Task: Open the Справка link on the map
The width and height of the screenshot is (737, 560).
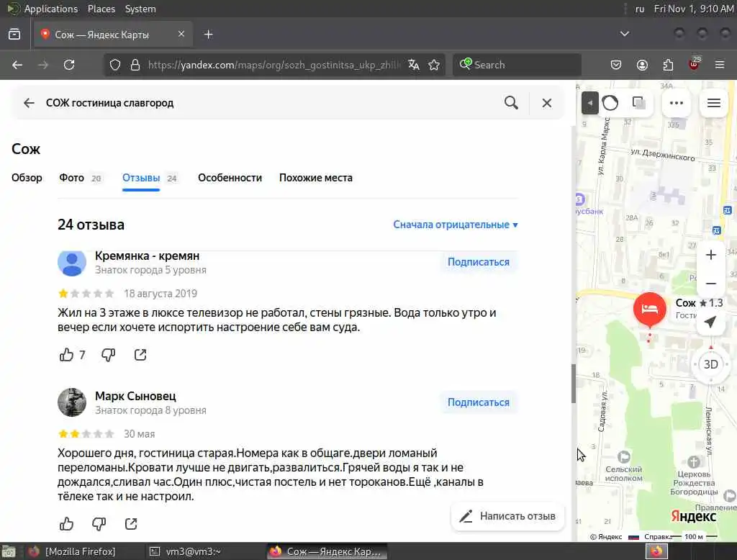Action: [657, 536]
